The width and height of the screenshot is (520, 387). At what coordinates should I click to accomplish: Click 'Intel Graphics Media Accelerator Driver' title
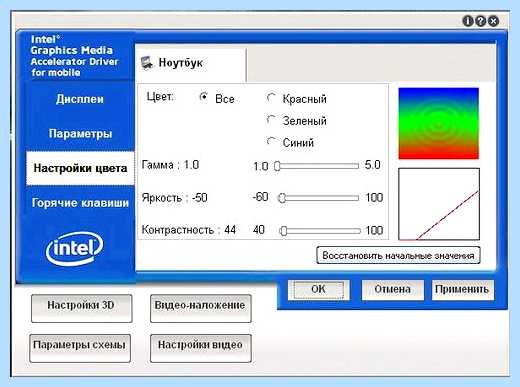click(x=74, y=56)
